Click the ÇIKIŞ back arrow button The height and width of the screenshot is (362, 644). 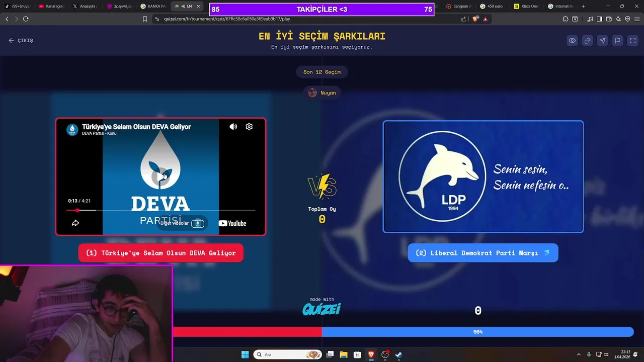21,41
